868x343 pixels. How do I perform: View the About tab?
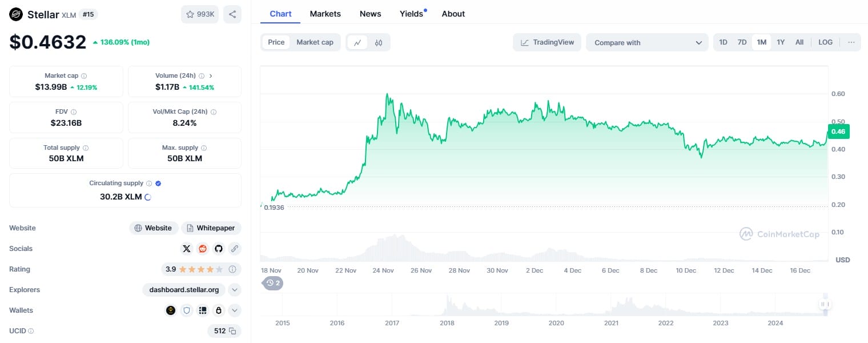point(453,14)
